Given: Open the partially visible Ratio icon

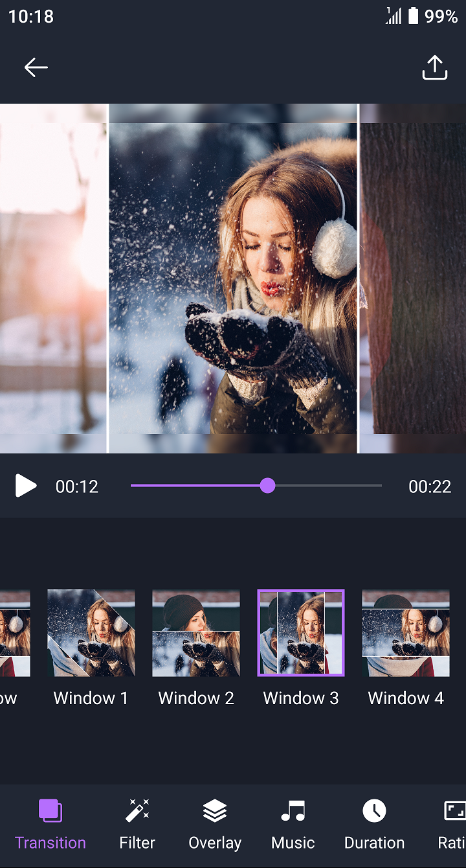Looking at the screenshot, I should [454, 810].
